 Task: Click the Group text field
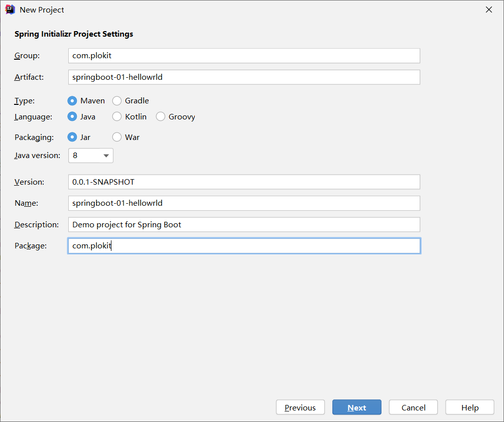point(244,56)
